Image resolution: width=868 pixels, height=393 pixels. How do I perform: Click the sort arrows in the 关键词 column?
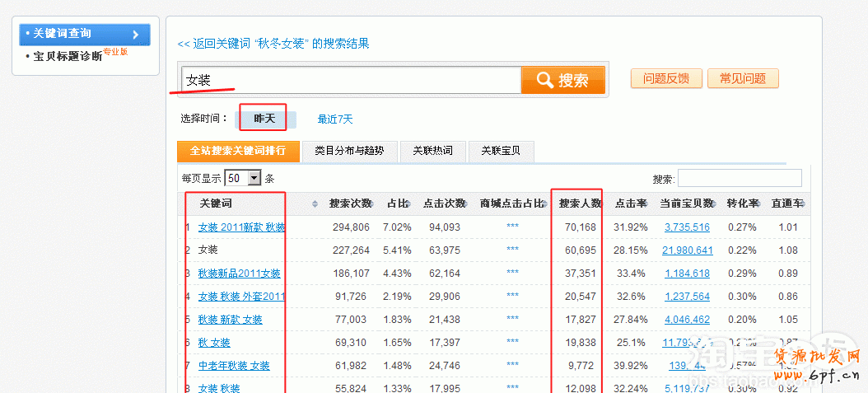315,204
